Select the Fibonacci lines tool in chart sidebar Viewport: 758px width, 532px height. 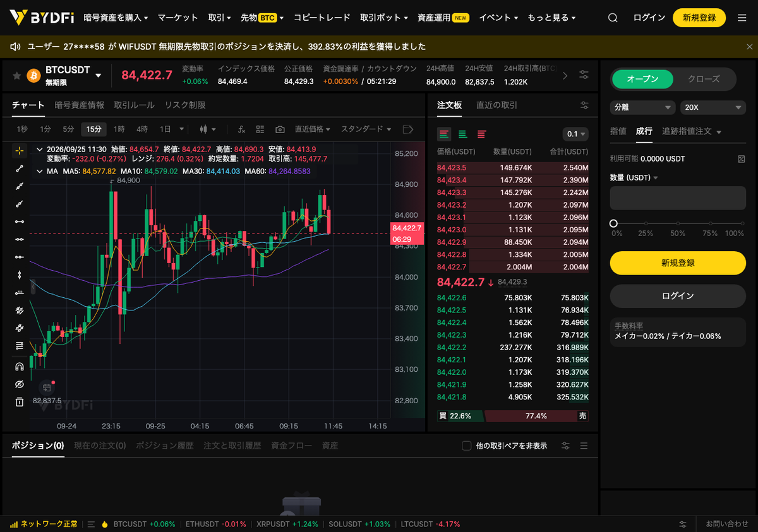coord(20,346)
